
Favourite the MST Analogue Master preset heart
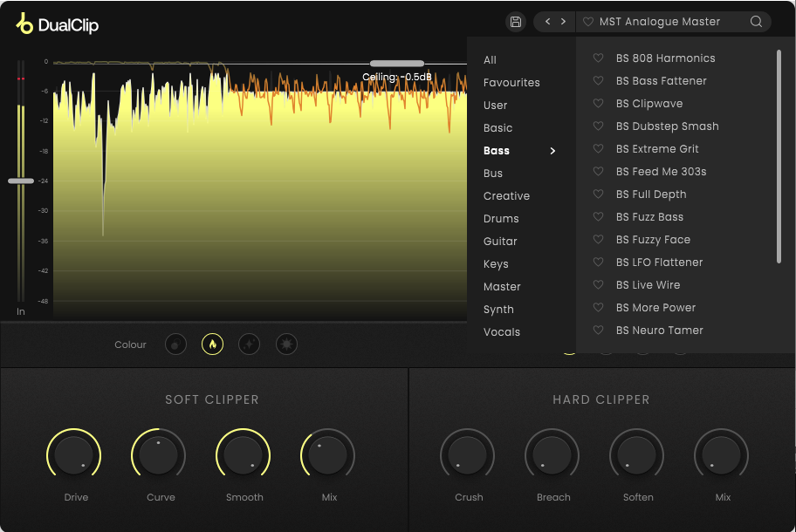click(x=588, y=22)
